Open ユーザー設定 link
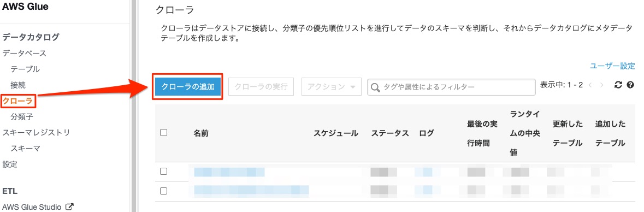Image resolution: width=644 pixels, height=212 pixels. (612, 66)
